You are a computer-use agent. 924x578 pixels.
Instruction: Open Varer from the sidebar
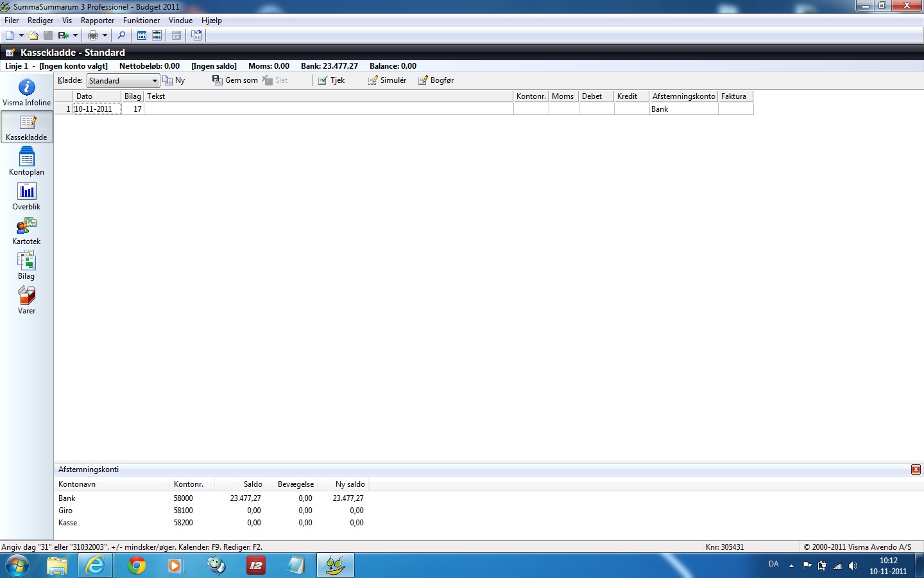pyautogui.click(x=26, y=301)
